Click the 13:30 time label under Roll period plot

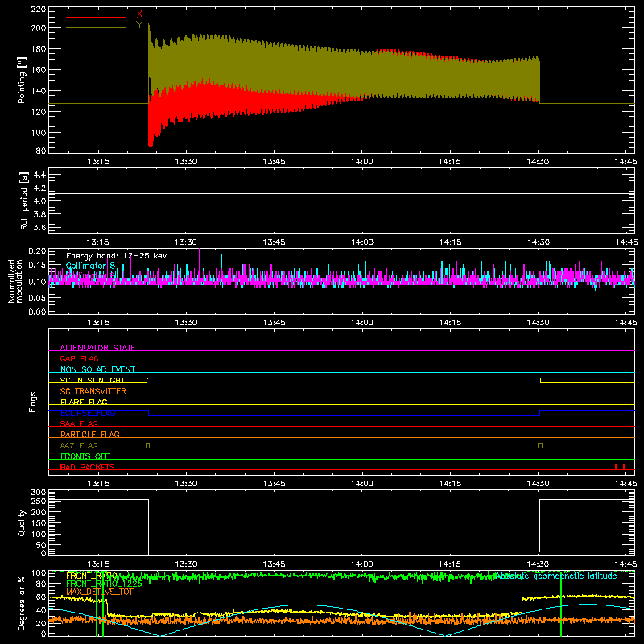186,242
